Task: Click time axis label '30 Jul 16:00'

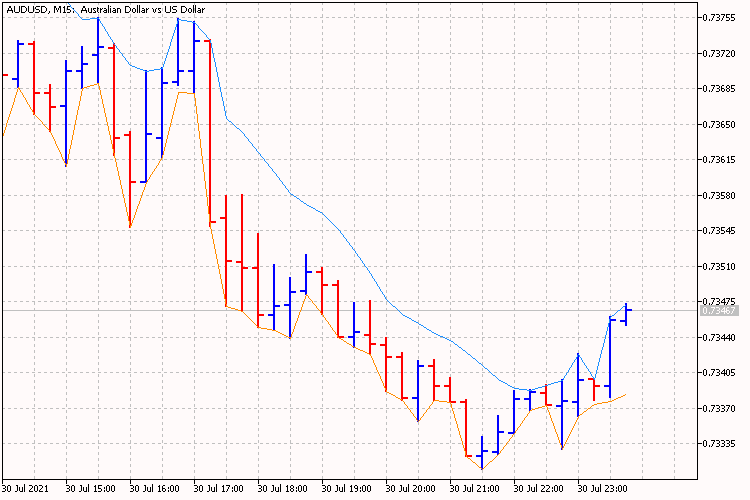Action: (154, 489)
